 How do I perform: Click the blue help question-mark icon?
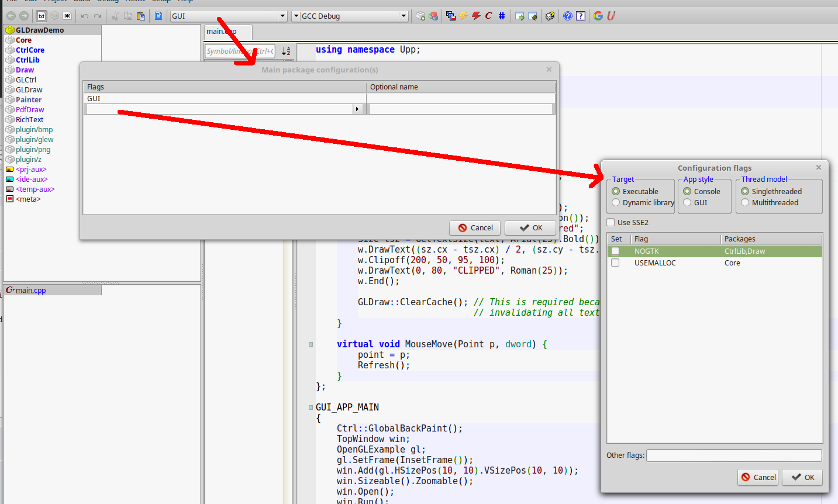click(568, 16)
